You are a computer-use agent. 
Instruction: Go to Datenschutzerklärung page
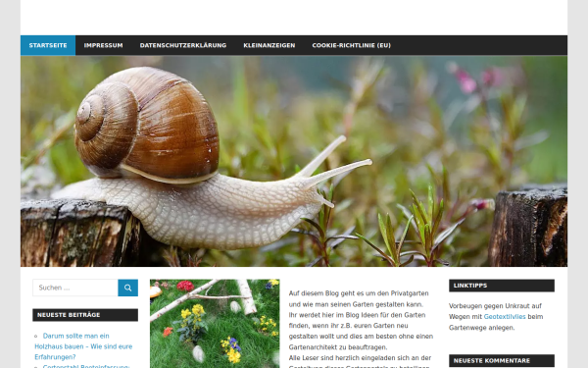pos(183,45)
